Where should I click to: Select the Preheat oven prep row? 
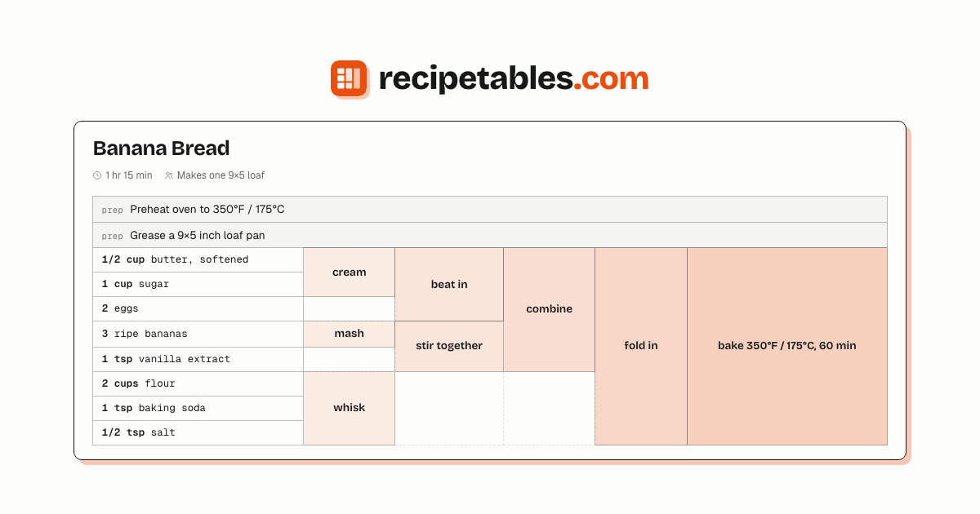coord(490,210)
